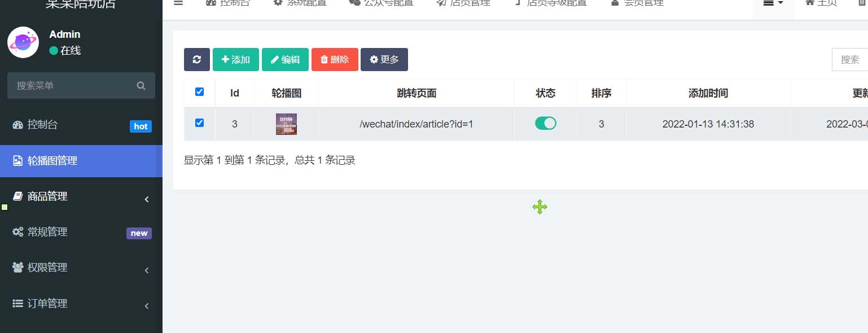Click the search icon in the sidebar search box

(x=141, y=85)
